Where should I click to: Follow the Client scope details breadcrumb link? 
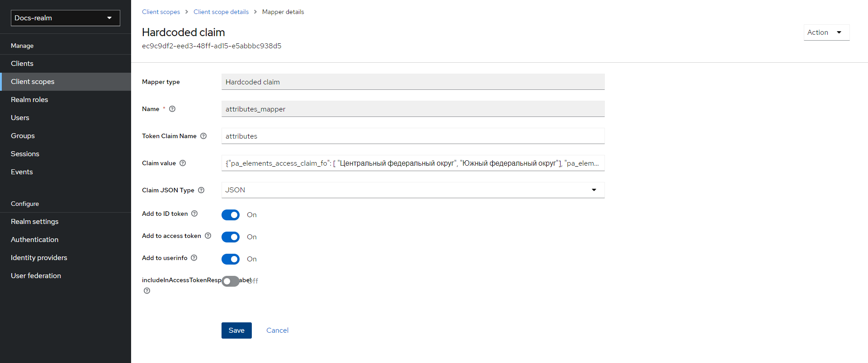(221, 12)
